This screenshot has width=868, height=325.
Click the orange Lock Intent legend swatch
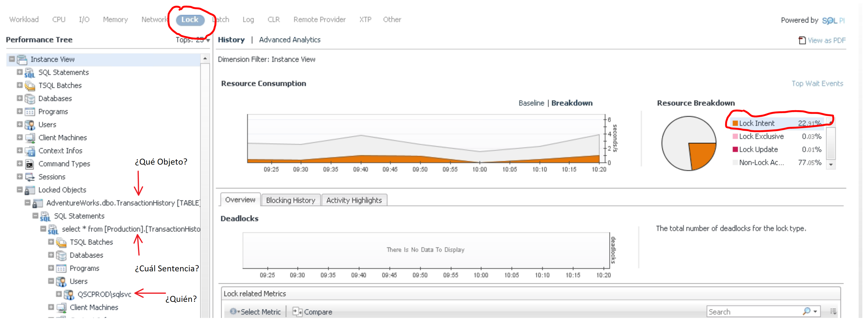pyautogui.click(x=735, y=123)
